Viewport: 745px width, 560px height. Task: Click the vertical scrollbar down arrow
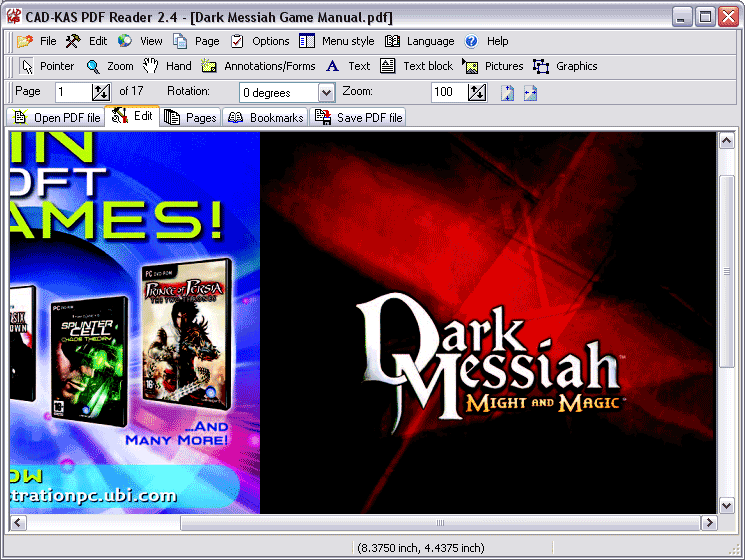(x=726, y=505)
